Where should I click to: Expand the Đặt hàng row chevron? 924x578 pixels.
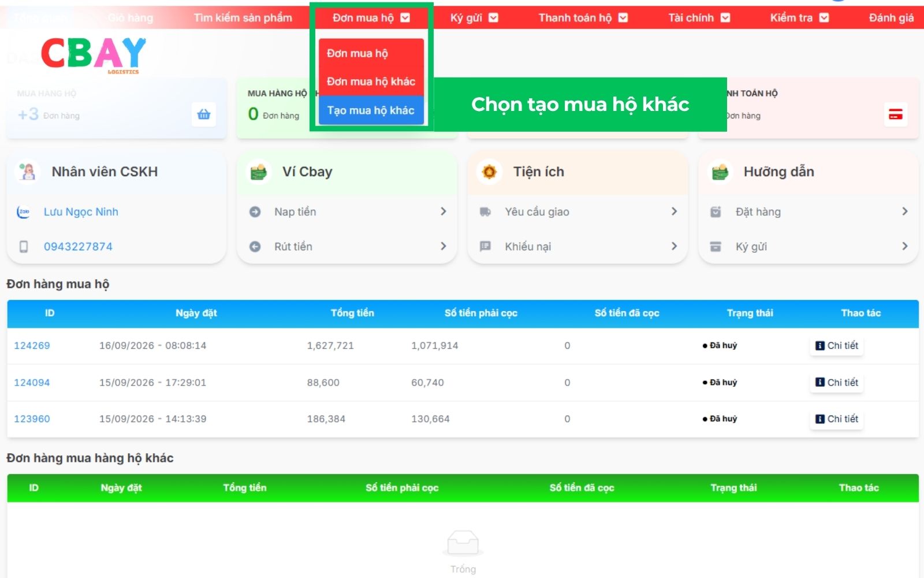(904, 212)
